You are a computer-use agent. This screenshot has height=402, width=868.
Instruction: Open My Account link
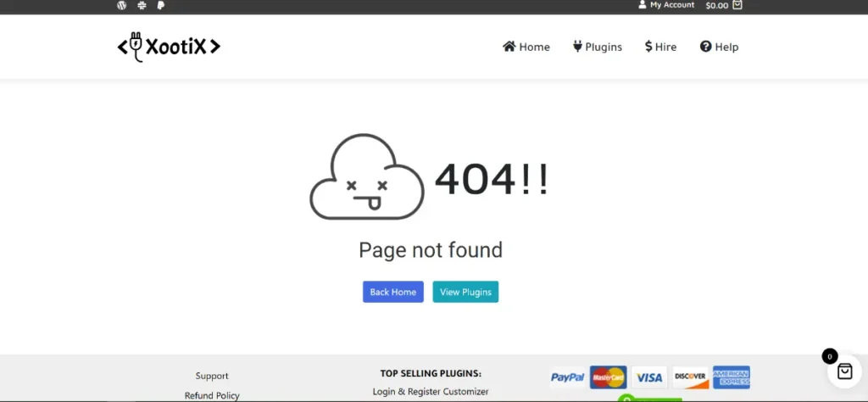point(666,5)
